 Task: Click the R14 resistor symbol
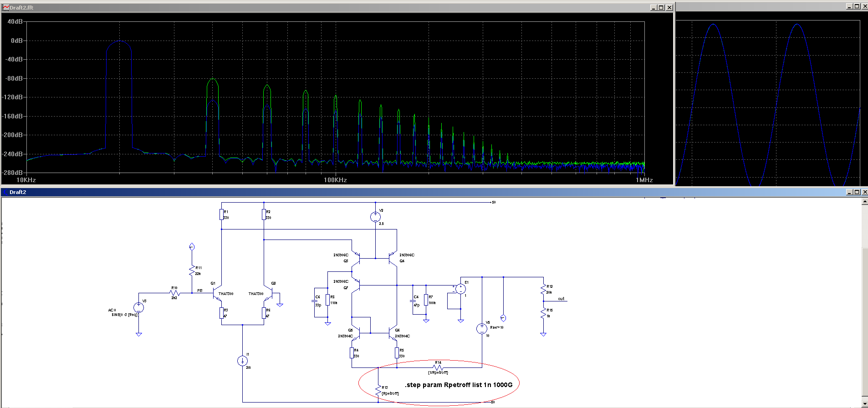point(438,367)
